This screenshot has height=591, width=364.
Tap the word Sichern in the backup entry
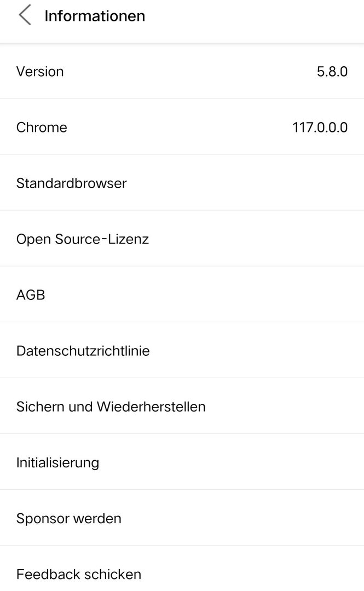tap(39, 407)
